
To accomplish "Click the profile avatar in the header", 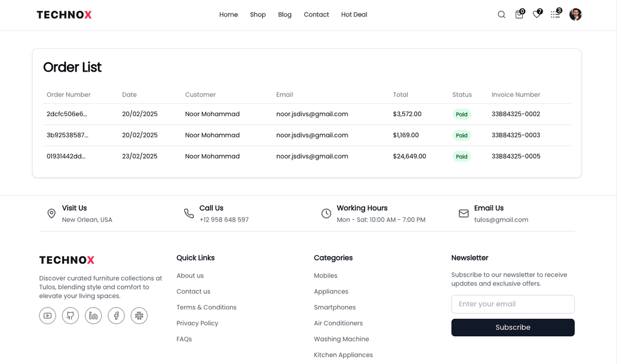I will pos(575,14).
